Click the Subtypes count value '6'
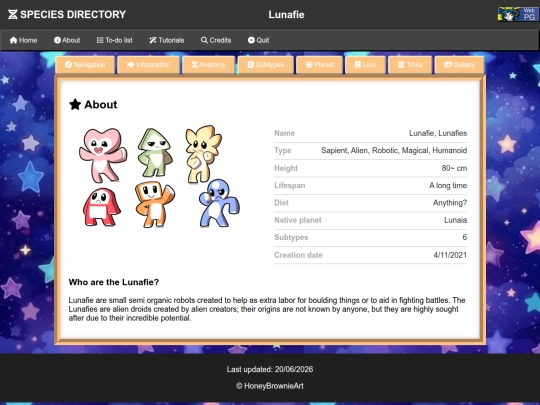Viewport: 540px width, 405px height. pyautogui.click(x=465, y=237)
